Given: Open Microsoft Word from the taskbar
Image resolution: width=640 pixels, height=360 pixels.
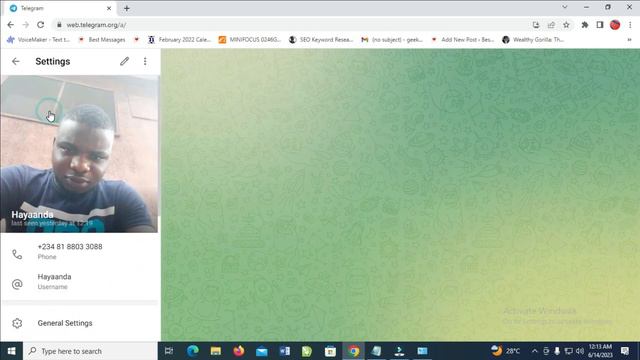Looking at the screenshot, I should pyautogui.click(x=285, y=351).
